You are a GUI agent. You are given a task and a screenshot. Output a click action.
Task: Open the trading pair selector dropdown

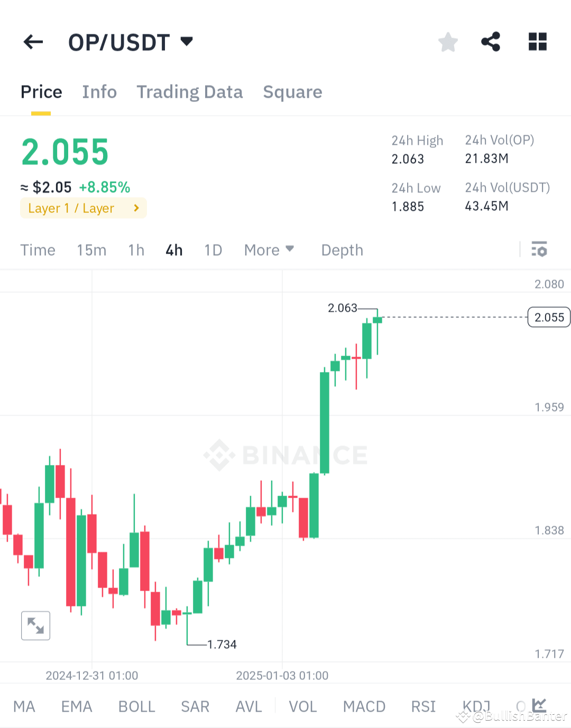[x=186, y=41]
